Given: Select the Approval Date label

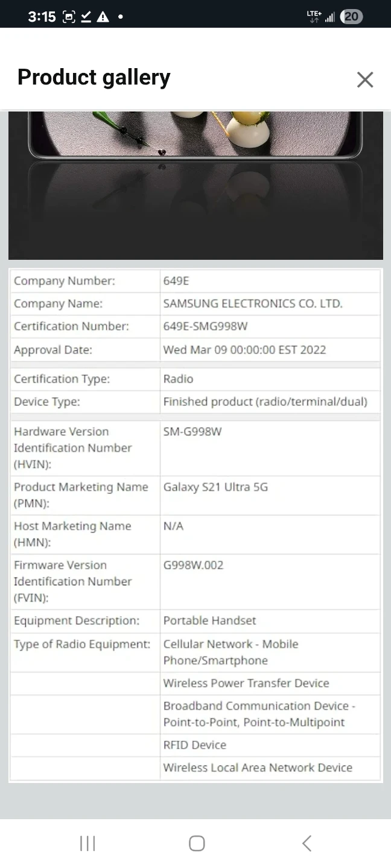Looking at the screenshot, I should (53, 350).
